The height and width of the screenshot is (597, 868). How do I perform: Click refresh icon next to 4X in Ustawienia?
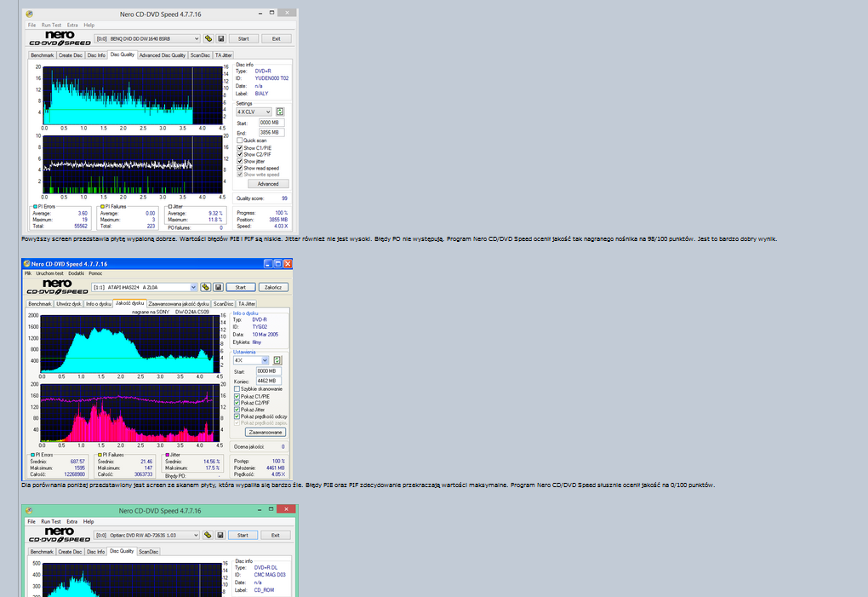tap(277, 360)
